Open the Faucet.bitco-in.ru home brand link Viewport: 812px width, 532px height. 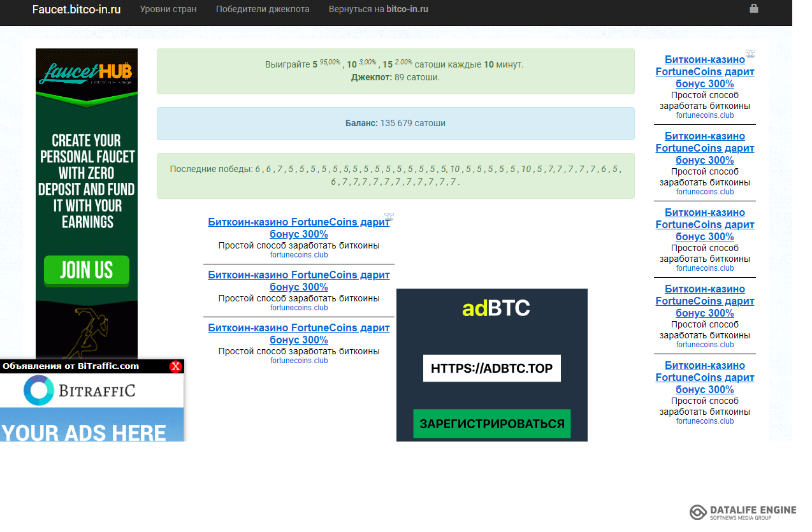[76, 10]
